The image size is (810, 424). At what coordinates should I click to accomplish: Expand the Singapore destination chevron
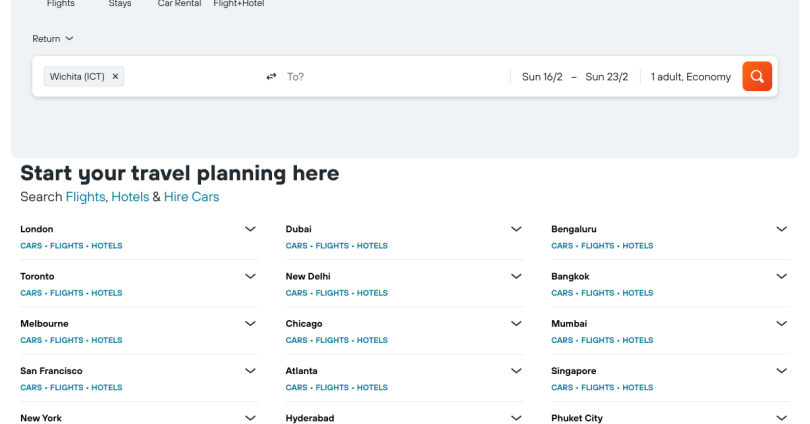point(782,371)
